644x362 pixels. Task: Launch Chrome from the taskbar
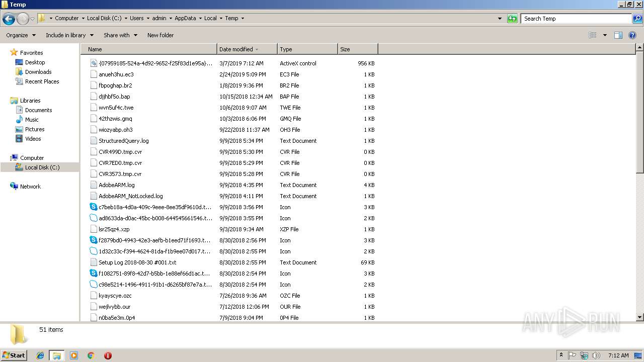(91, 355)
